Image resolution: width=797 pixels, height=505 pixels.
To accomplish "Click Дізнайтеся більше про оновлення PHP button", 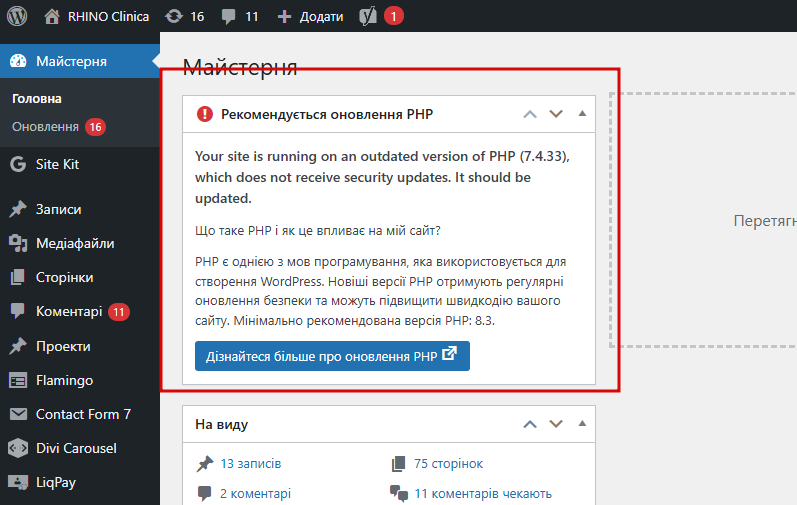I will (x=332, y=355).
